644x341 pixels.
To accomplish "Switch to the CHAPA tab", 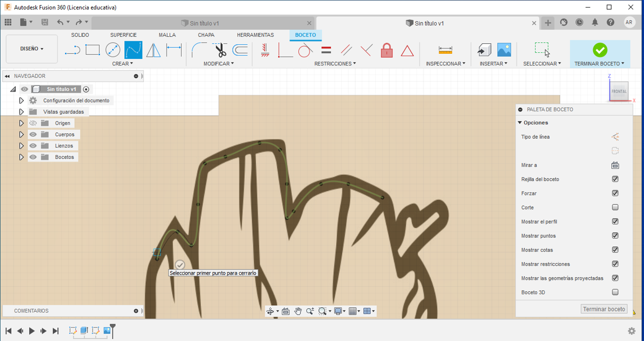I will [x=206, y=35].
